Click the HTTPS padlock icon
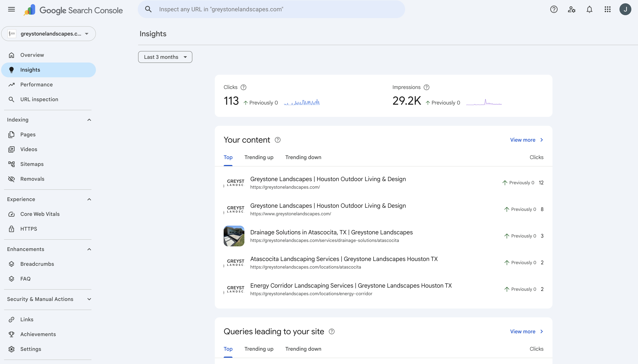 click(x=11, y=229)
